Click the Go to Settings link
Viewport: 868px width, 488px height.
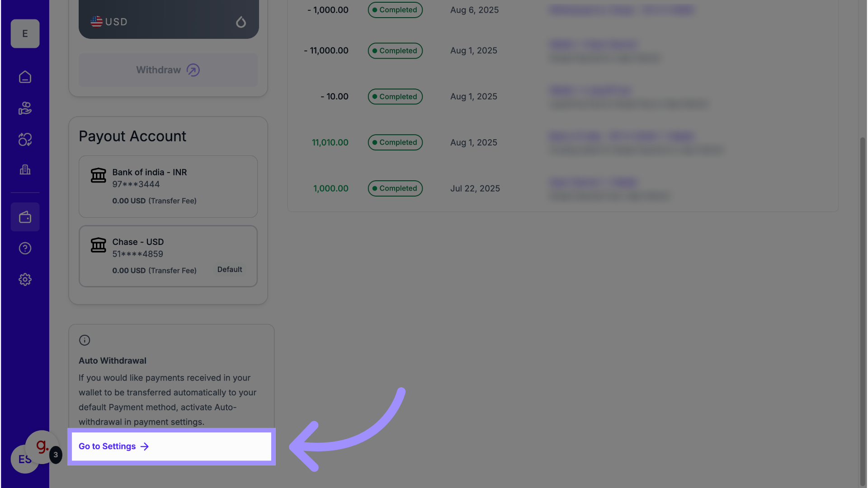[x=113, y=446]
